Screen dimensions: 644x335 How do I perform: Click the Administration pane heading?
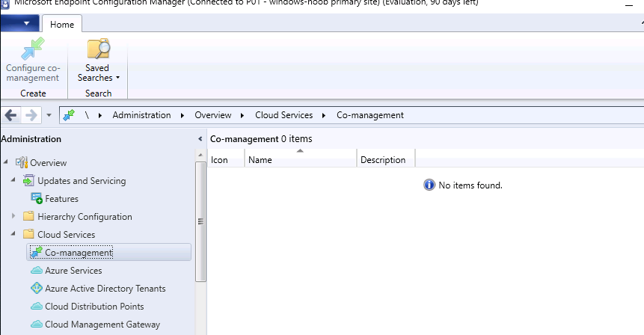click(31, 139)
